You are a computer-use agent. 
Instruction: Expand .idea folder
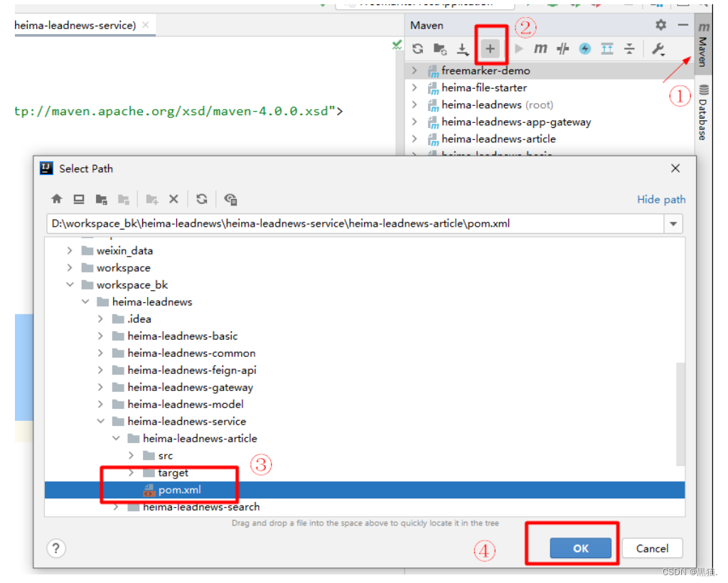[x=101, y=319]
